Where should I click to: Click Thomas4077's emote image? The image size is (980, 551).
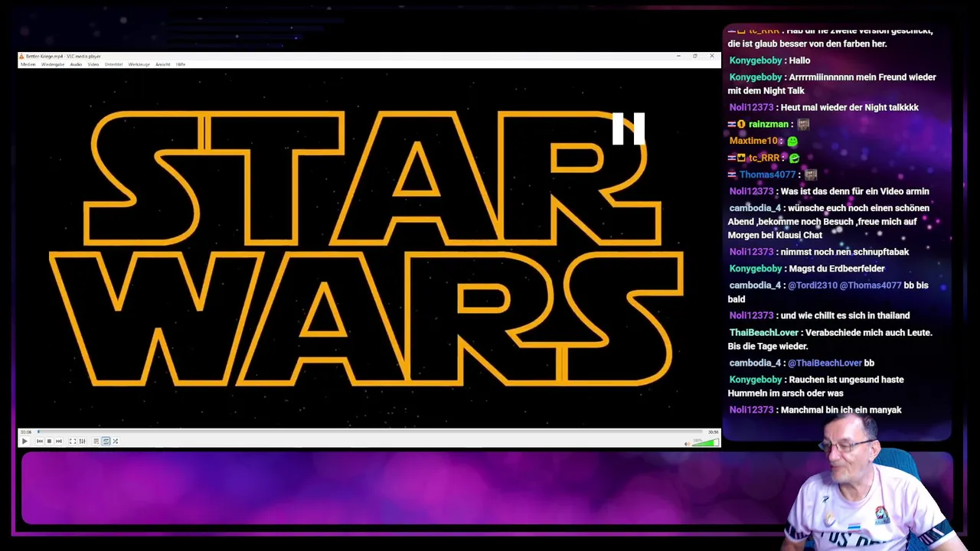pyautogui.click(x=811, y=174)
